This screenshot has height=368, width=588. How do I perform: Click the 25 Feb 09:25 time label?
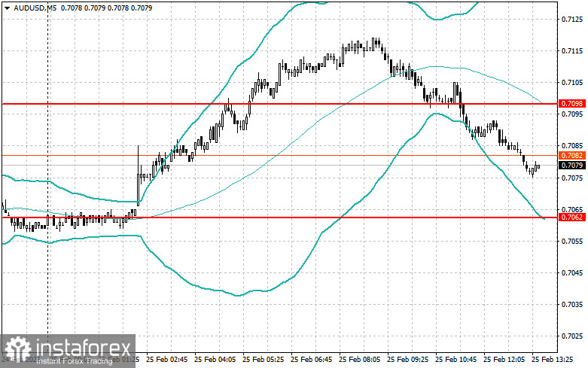(x=407, y=360)
